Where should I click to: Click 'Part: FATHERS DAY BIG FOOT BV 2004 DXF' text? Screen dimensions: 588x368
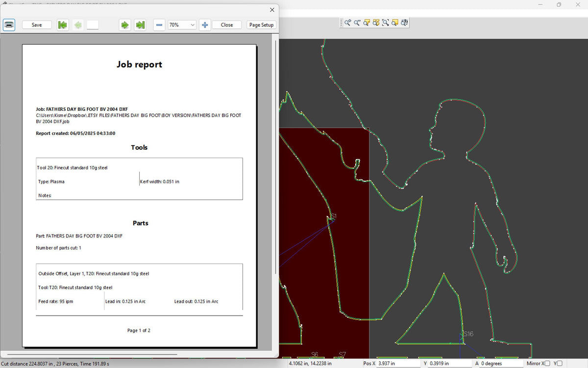pos(79,236)
